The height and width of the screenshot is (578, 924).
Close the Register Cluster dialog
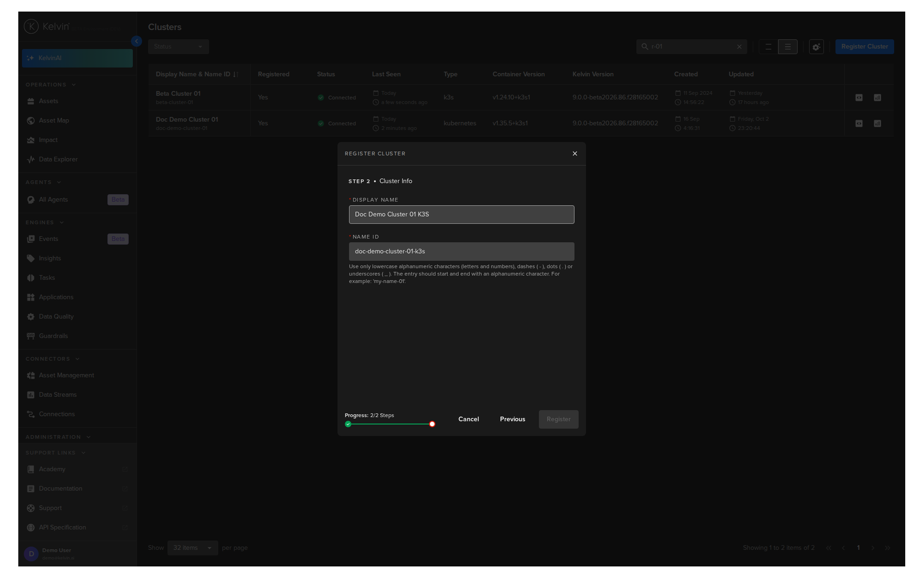point(575,154)
